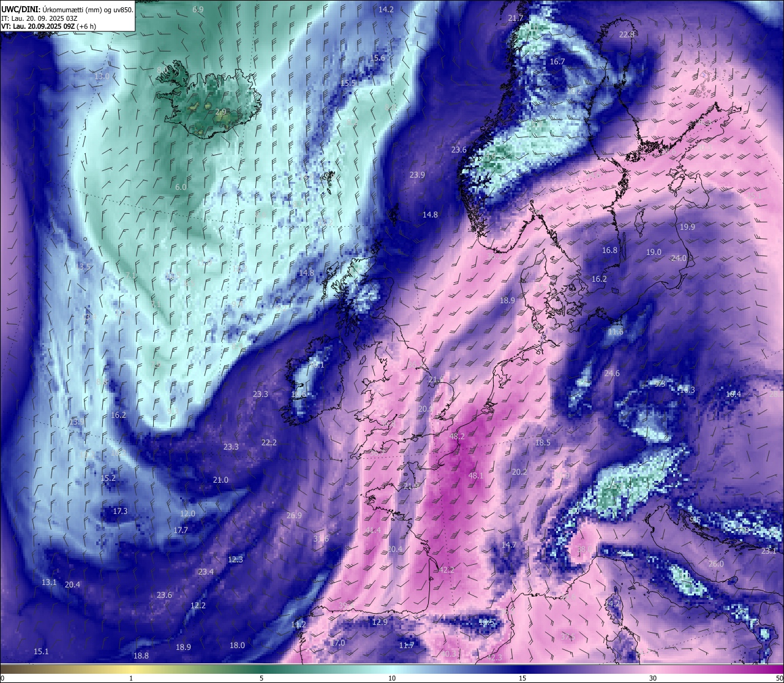Click the 15.5 value label
The height and width of the screenshot is (683, 784).
click(348, 83)
